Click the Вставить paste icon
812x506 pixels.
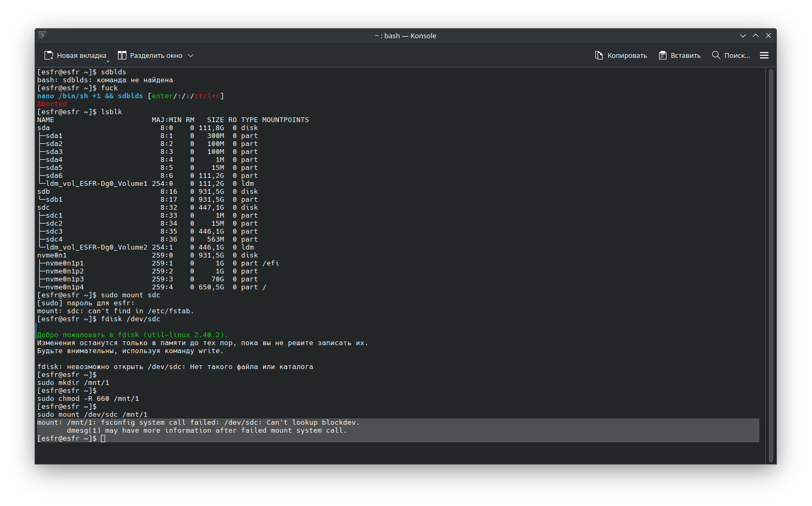pyautogui.click(x=663, y=56)
